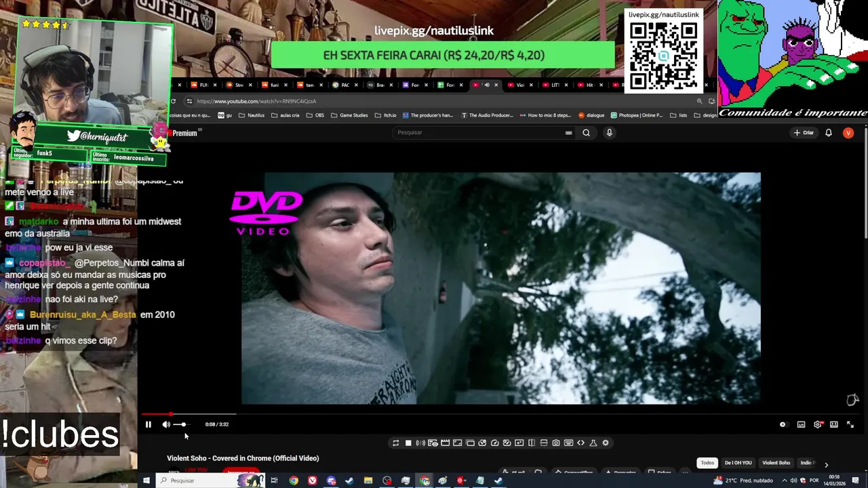This screenshot has width=868, height=488.
Task: Select the Todos filter chip
Action: click(707, 463)
